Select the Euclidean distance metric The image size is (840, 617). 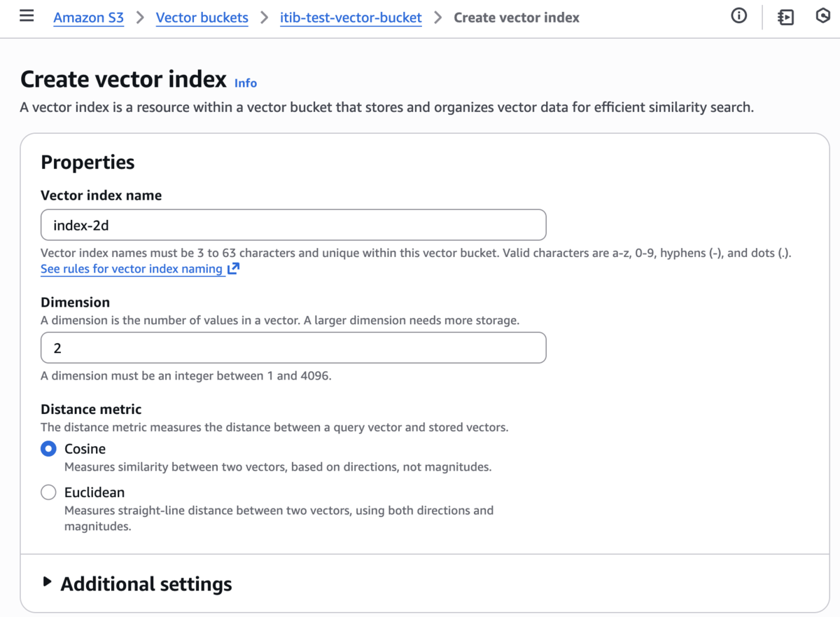(x=48, y=492)
